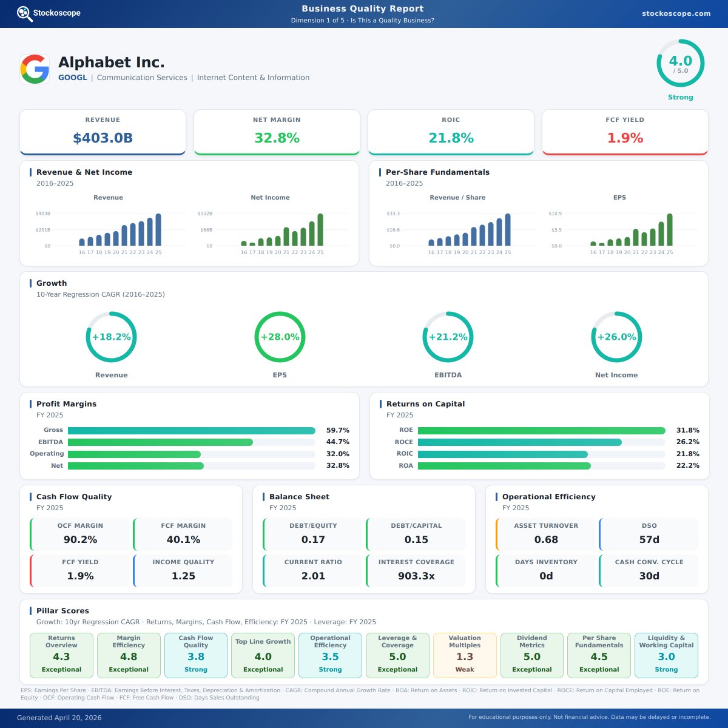
Task: Select the FCF Yield tile in Cash Flow Quality
Action: pos(79,570)
